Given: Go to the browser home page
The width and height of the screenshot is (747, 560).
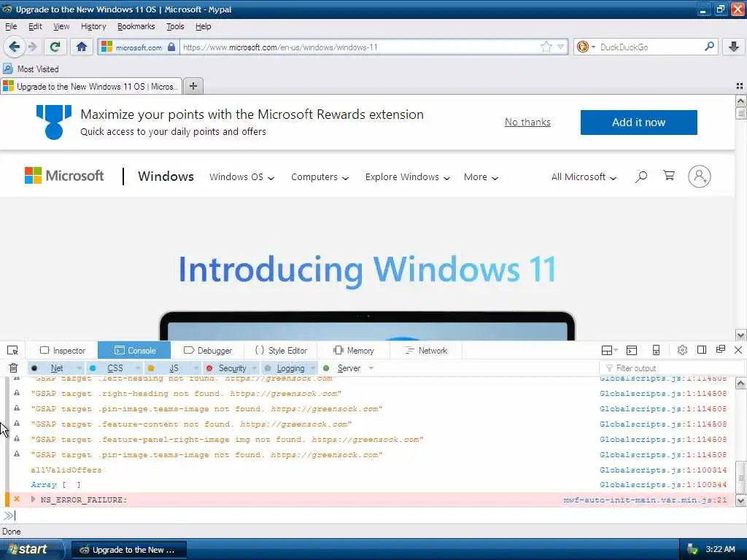Looking at the screenshot, I should [82, 47].
